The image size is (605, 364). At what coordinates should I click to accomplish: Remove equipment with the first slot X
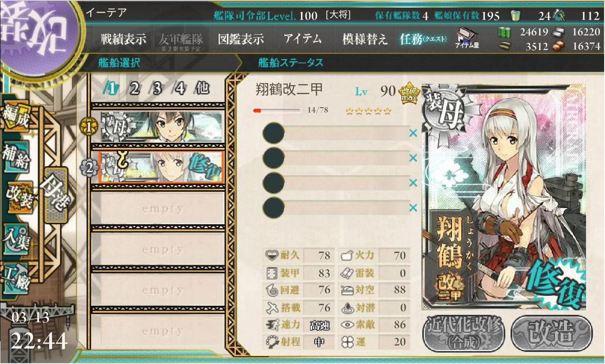coord(413,133)
